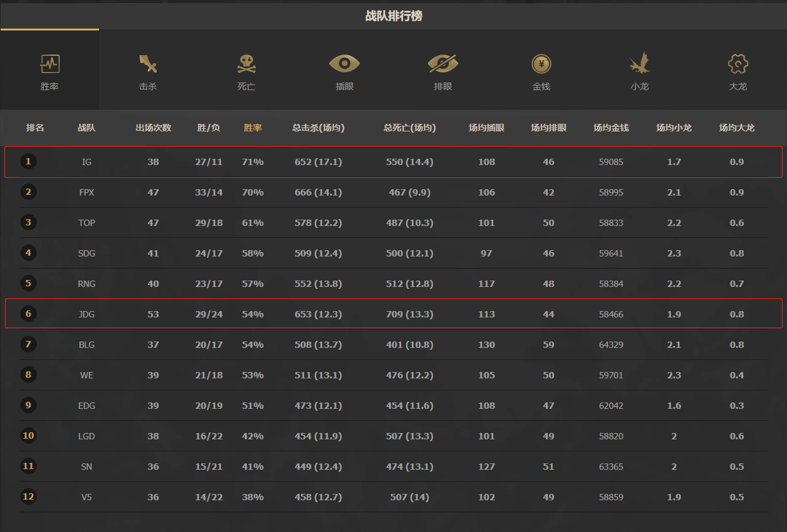Open team SN in the table
787x532 pixels.
87,467
